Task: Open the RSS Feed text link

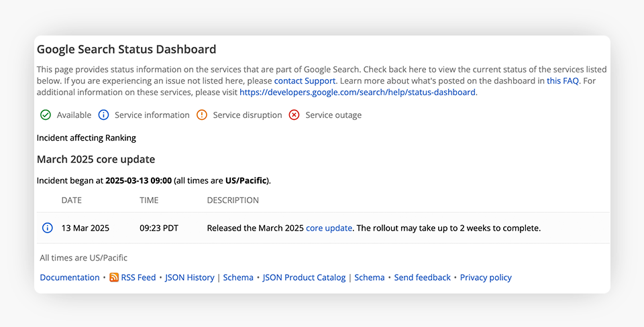Action: click(138, 277)
